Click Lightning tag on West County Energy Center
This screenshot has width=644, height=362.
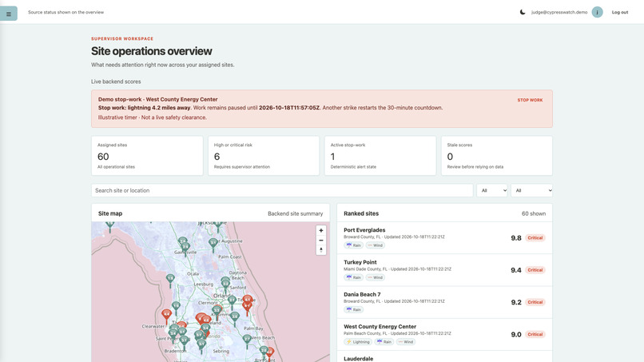point(358,342)
